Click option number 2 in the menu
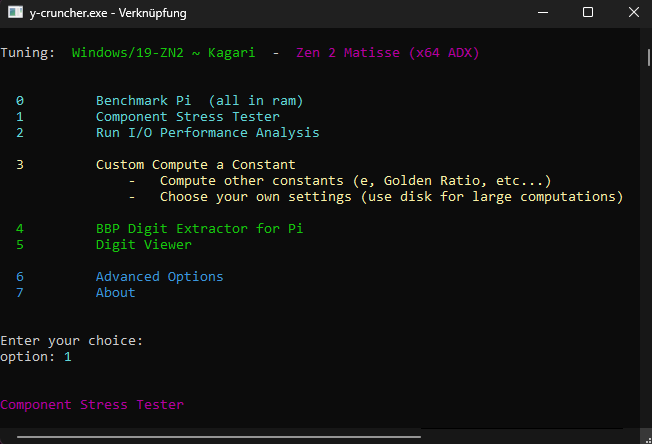The width and height of the screenshot is (652, 444). tap(20, 133)
